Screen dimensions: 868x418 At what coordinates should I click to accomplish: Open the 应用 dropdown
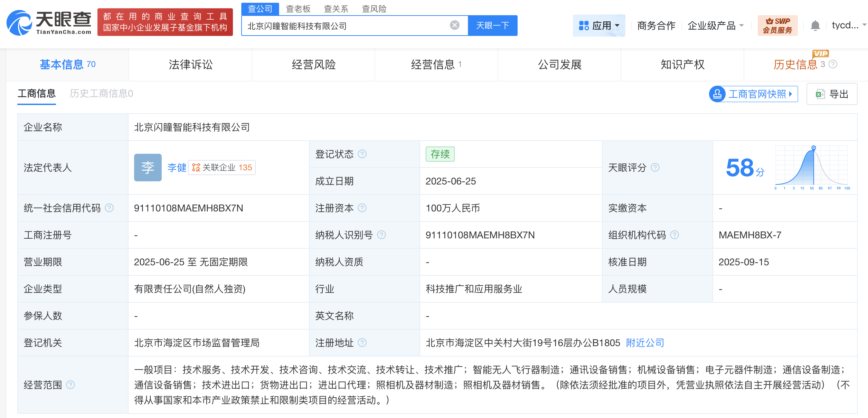pyautogui.click(x=599, y=25)
